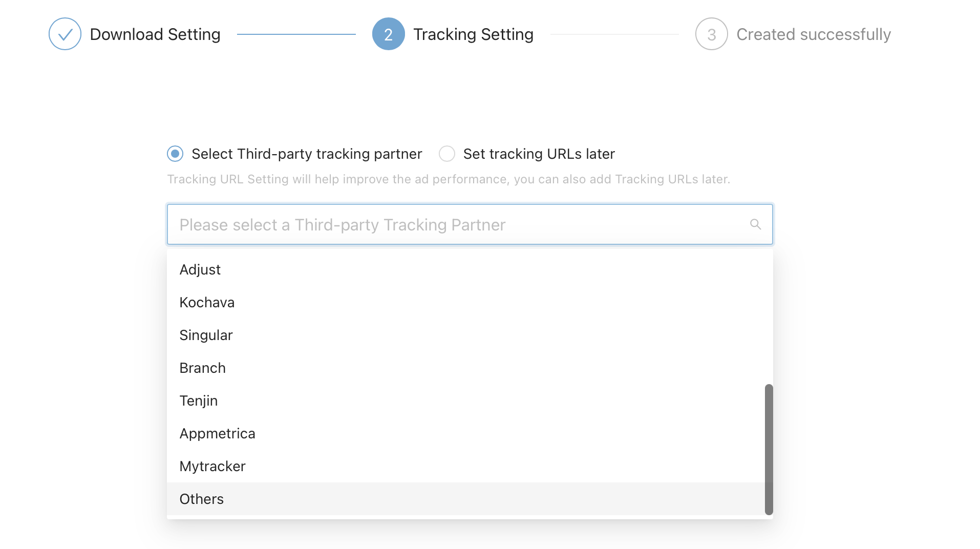Click the Created successfully step label
This screenshot has height=549, width=980.
point(813,34)
